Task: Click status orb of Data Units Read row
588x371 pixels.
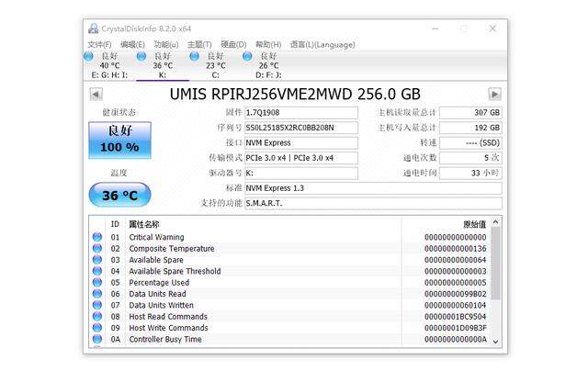Action: click(x=97, y=294)
